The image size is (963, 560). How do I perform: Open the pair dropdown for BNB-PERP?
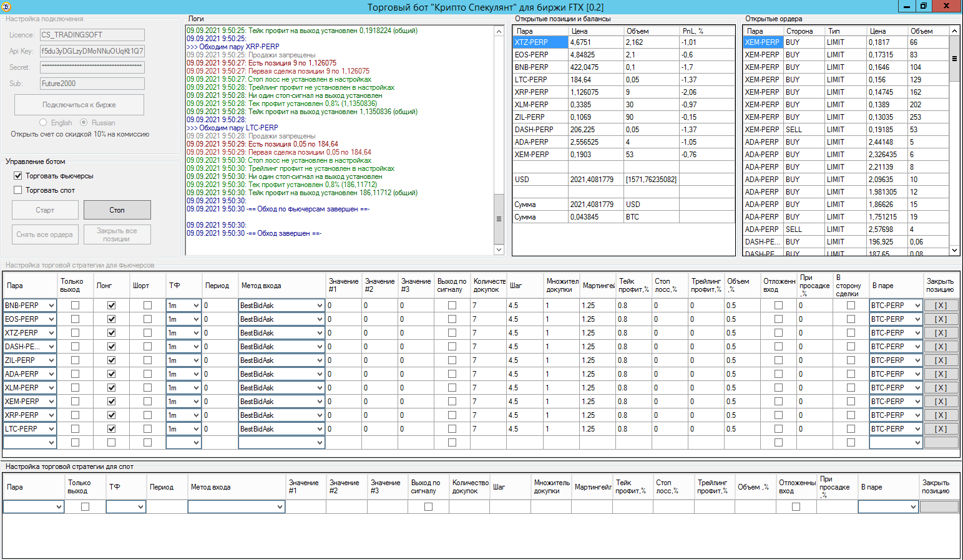[51, 306]
